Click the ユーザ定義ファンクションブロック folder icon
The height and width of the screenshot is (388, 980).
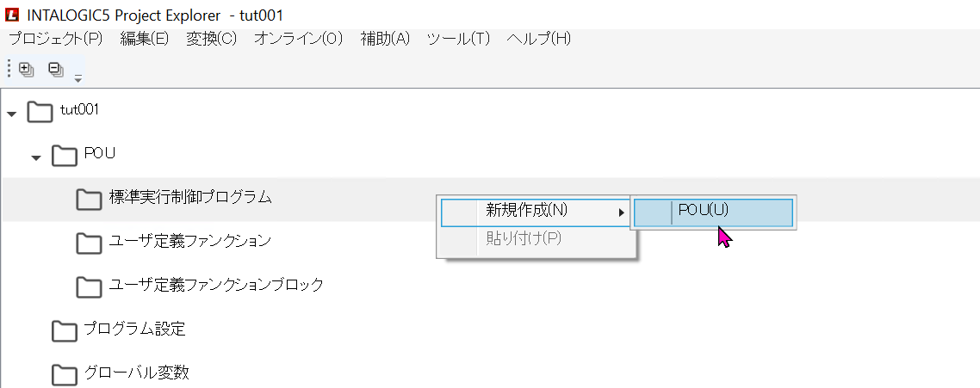(x=89, y=286)
